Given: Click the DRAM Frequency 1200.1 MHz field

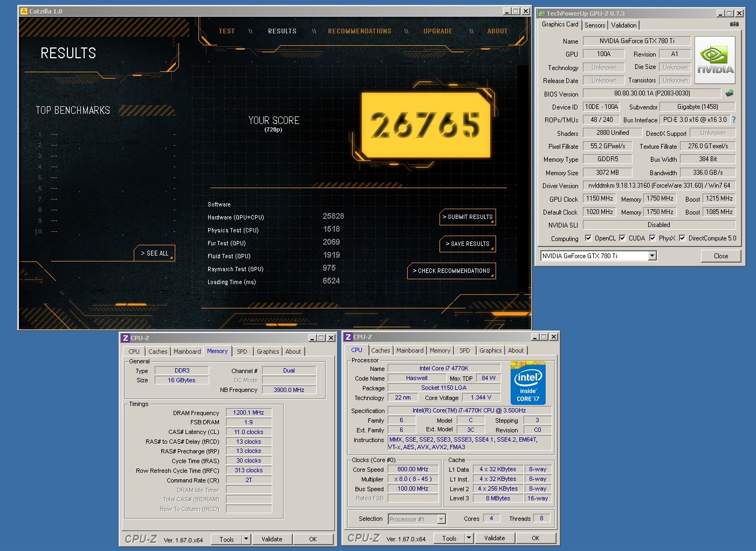Looking at the screenshot, I should (249, 412).
